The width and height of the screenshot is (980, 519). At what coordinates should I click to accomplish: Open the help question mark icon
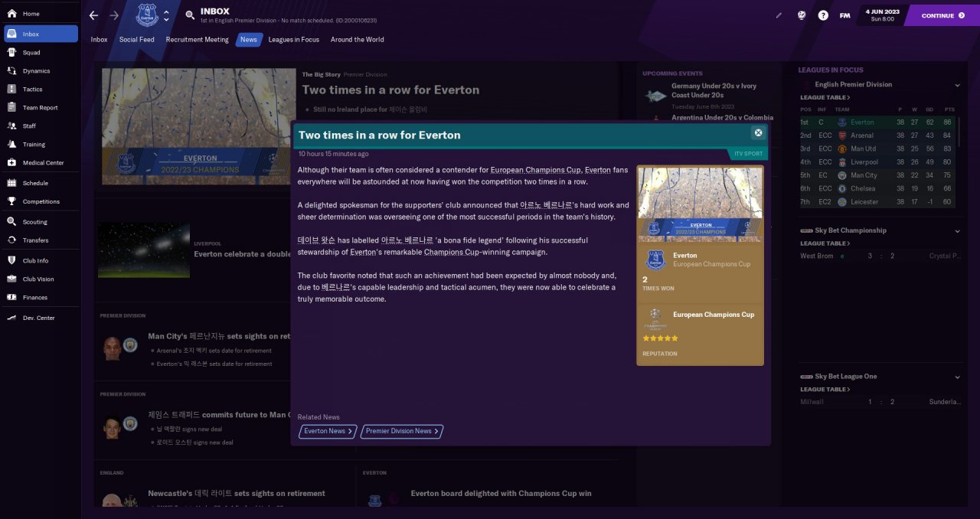823,15
